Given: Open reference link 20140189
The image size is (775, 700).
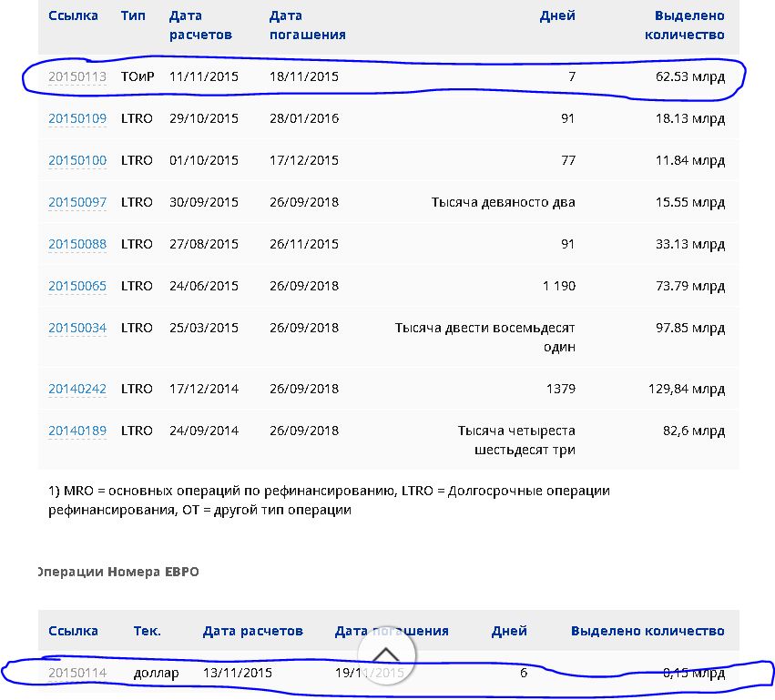Looking at the screenshot, I should [77, 431].
